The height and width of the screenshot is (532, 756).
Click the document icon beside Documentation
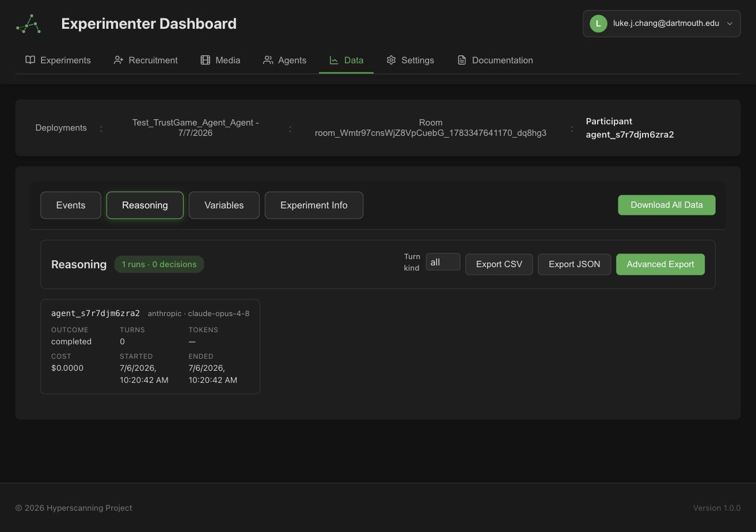point(462,60)
